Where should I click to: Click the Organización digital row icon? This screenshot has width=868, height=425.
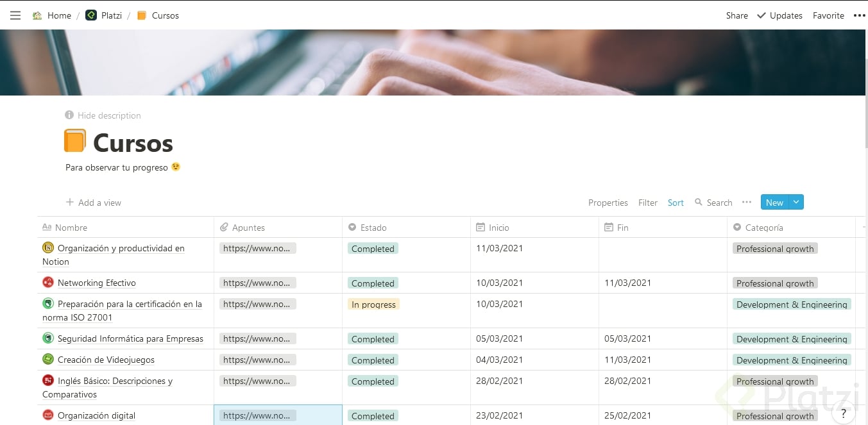pos(48,415)
